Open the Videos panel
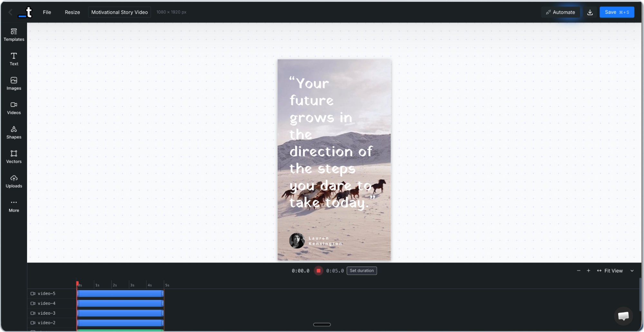This screenshot has height=332, width=644. click(x=14, y=108)
